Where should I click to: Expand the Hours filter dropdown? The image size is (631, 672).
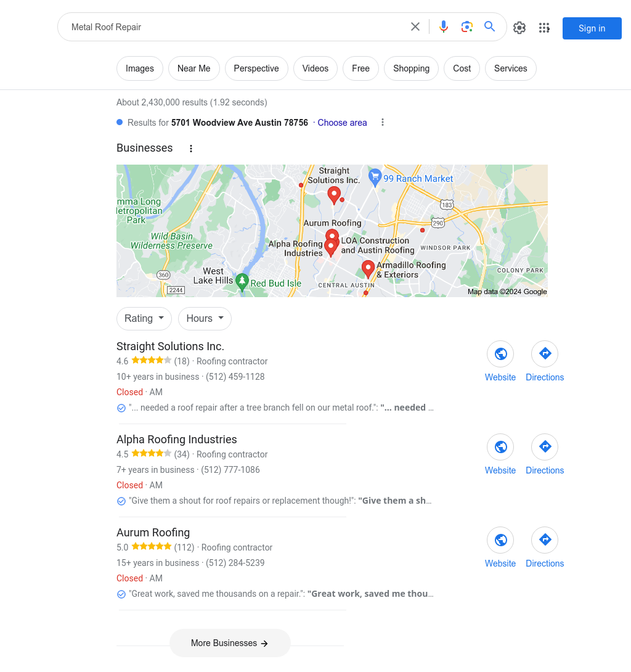[205, 318]
